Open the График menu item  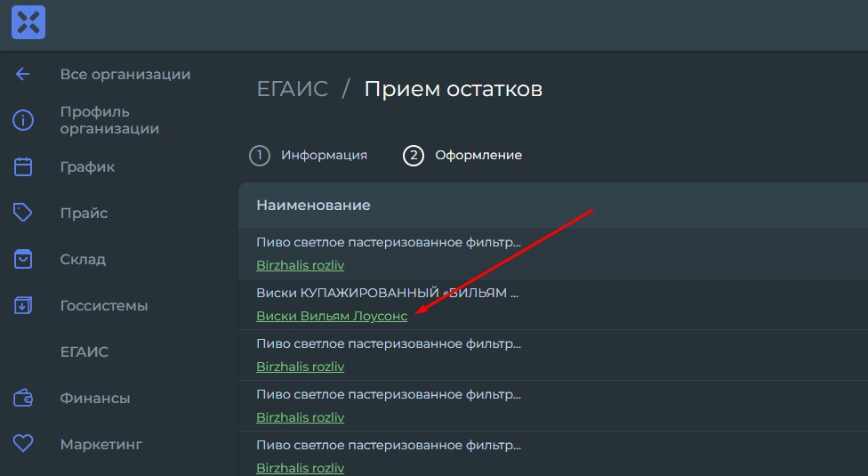87,166
